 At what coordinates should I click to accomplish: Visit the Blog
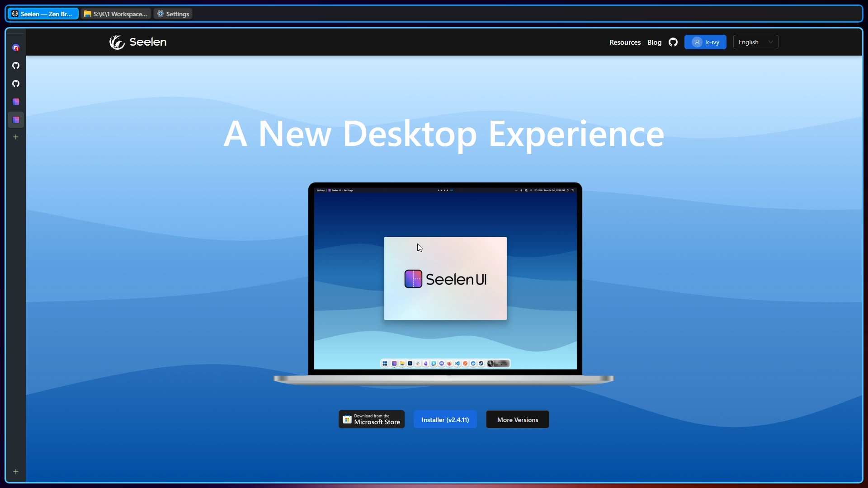click(x=654, y=42)
